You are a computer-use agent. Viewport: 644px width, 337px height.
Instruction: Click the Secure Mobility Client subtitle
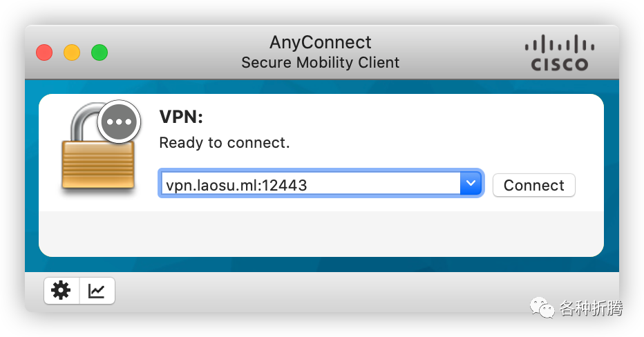(x=321, y=62)
